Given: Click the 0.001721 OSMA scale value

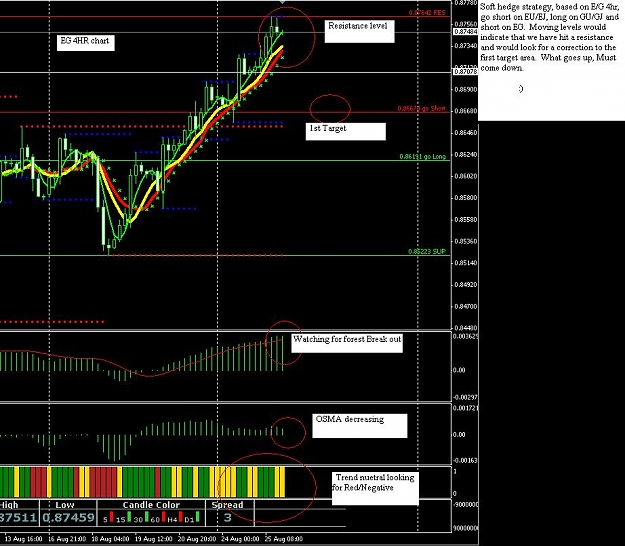Looking at the screenshot, I should 466,408.
